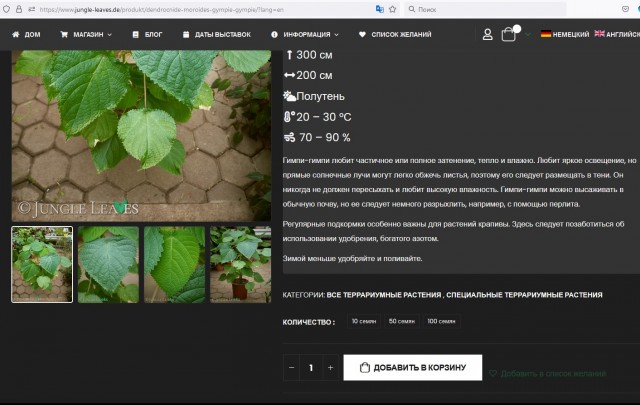The image size is (640, 405).
Task: Click the heart icon beside СПИСОК ЖЕЛАНИЙ
Action: pyautogui.click(x=362, y=34)
